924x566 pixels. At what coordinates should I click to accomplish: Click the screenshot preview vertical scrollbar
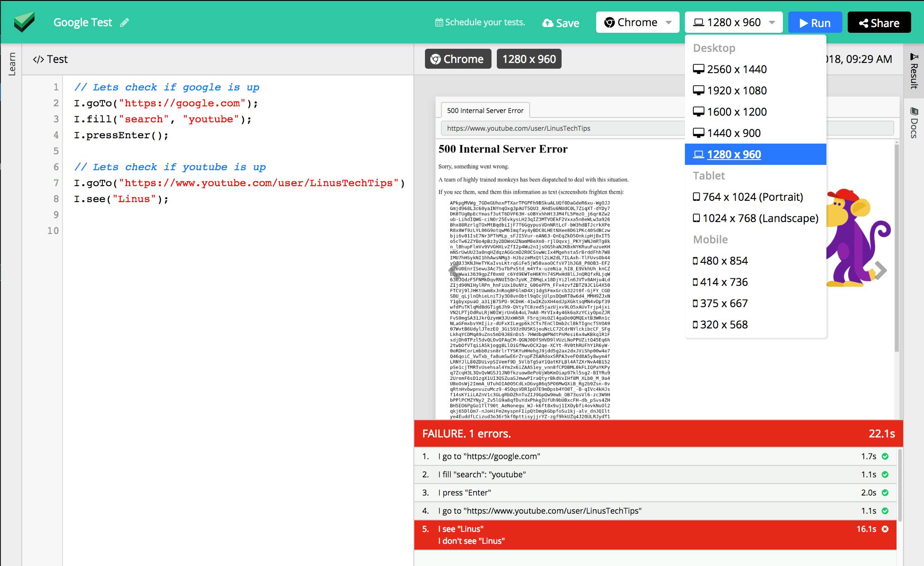(x=896, y=248)
